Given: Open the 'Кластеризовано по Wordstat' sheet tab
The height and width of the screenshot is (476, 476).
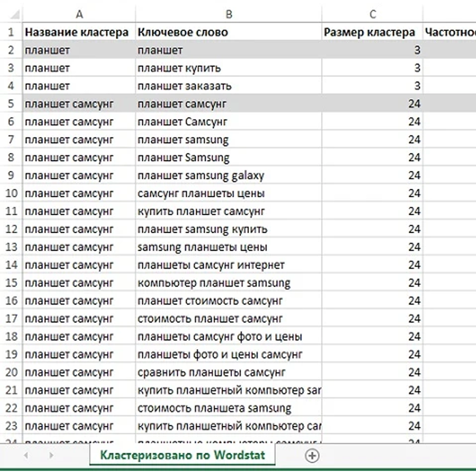Looking at the screenshot, I should click(182, 455).
